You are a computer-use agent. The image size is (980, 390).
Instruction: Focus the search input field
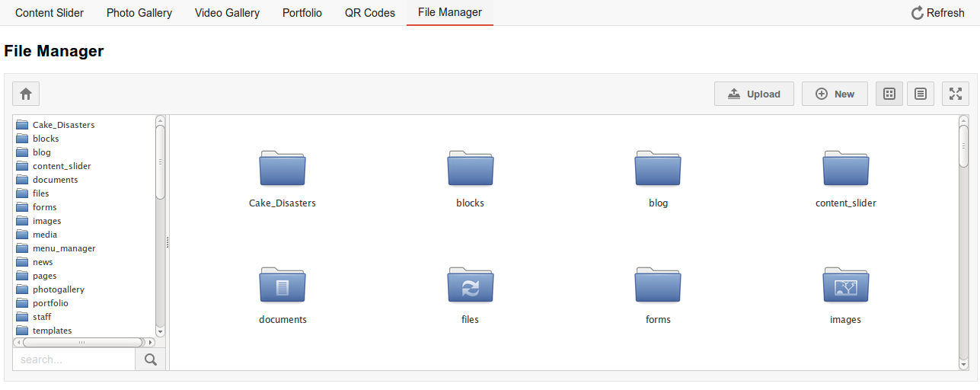coord(74,360)
